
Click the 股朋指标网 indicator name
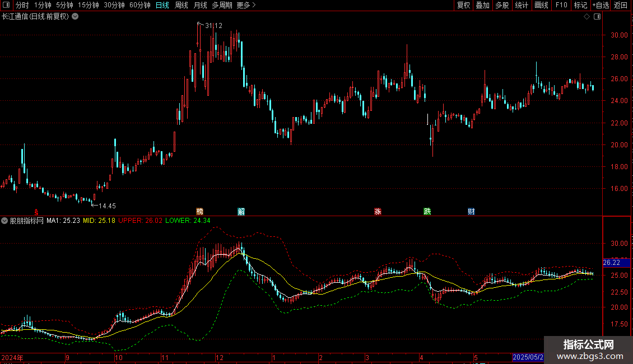click(x=27, y=221)
